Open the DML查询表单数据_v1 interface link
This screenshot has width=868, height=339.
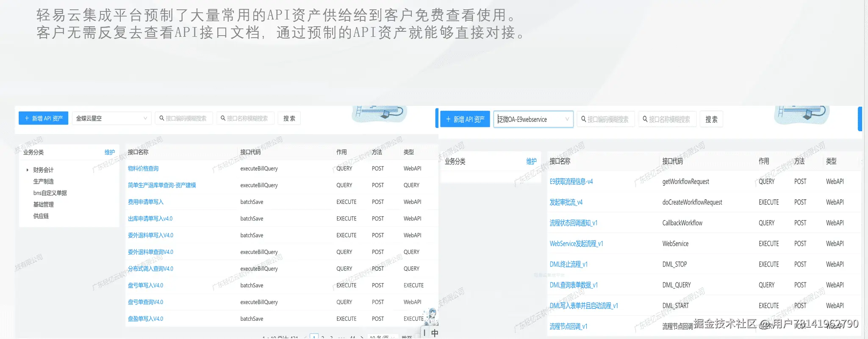(x=574, y=285)
